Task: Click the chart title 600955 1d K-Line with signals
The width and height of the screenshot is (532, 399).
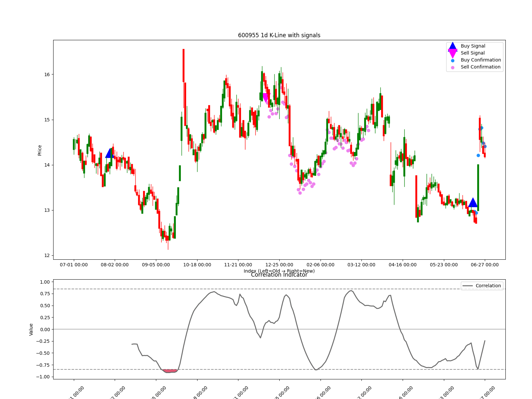Action: click(279, 35)
